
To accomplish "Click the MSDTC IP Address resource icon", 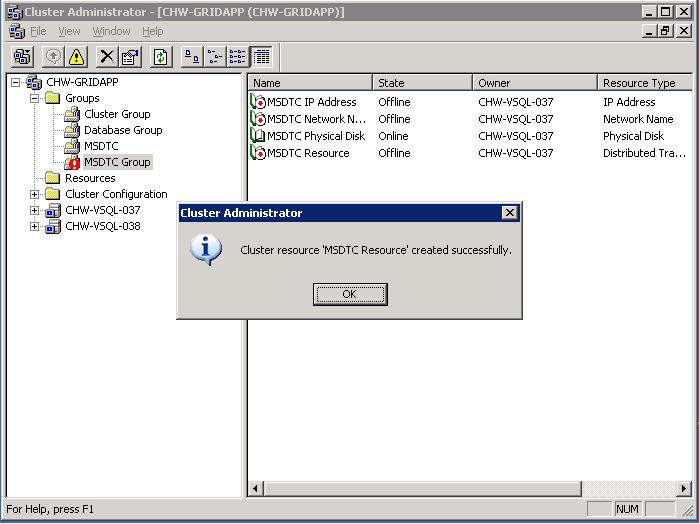I will pos(258,102).
